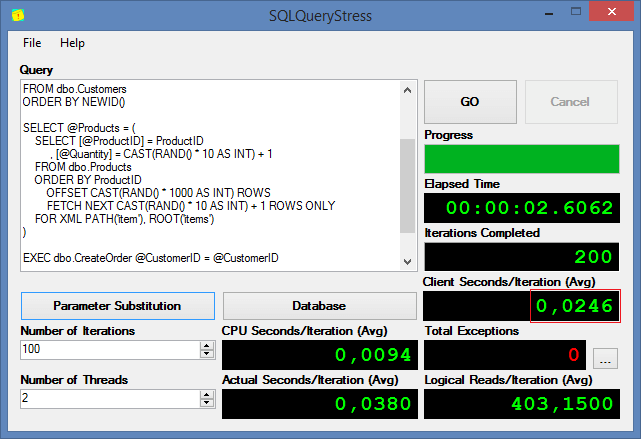
Task: Click the Elapsed Time value 00:00:02.6062
Action: (529, 208)
